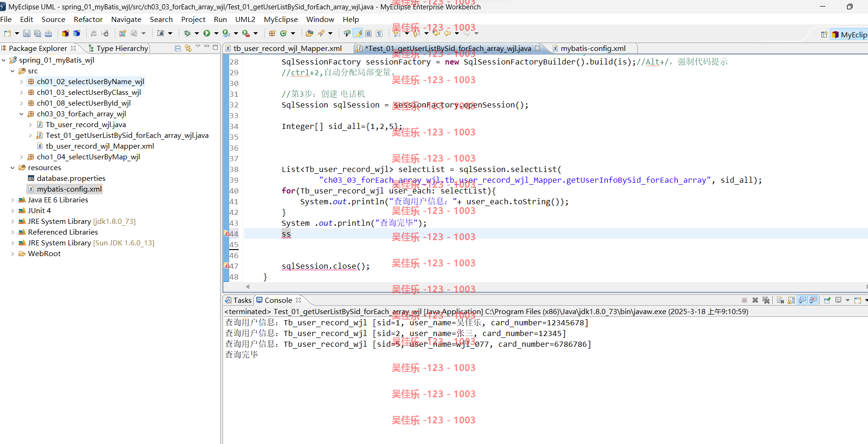This screenshot has width=868, height=444.
Task: Open the File menu
Action: tap(6, 19)
